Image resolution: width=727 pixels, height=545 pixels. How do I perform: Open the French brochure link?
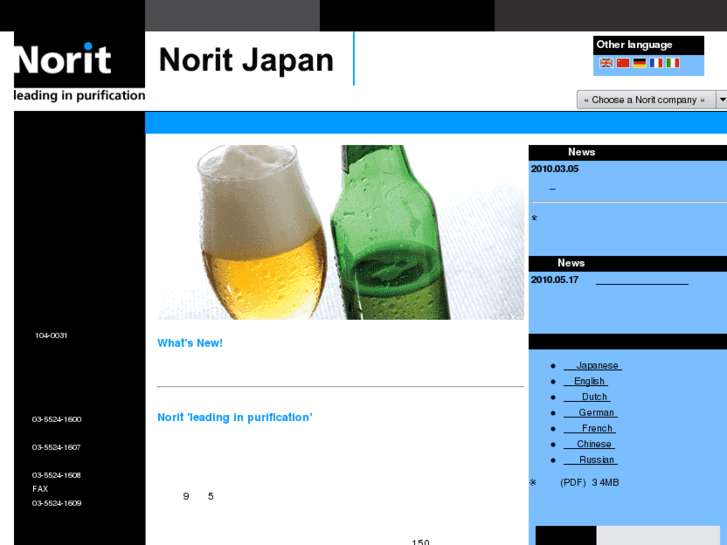coord(589,429)
